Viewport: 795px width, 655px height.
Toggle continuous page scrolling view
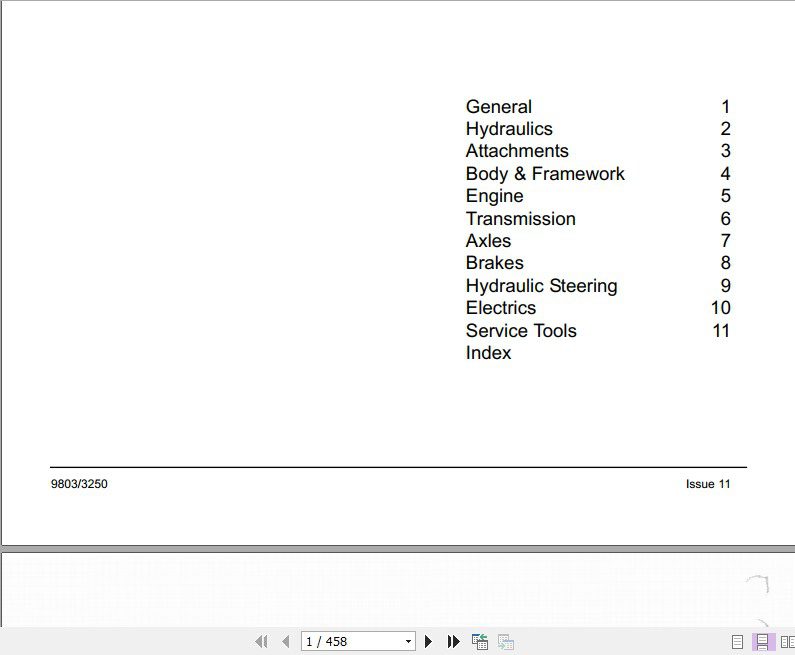pos(762,642)
